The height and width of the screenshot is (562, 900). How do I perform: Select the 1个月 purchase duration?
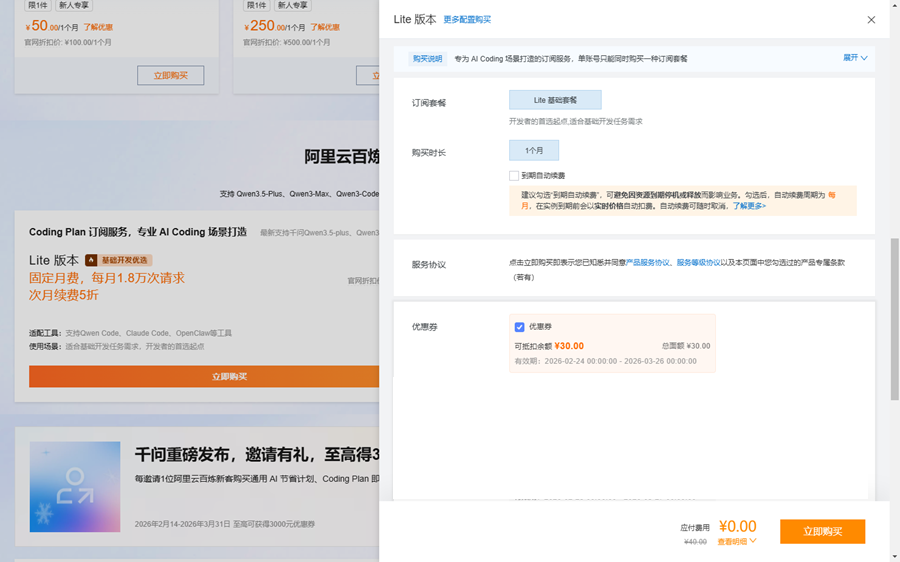pos(534,150)
